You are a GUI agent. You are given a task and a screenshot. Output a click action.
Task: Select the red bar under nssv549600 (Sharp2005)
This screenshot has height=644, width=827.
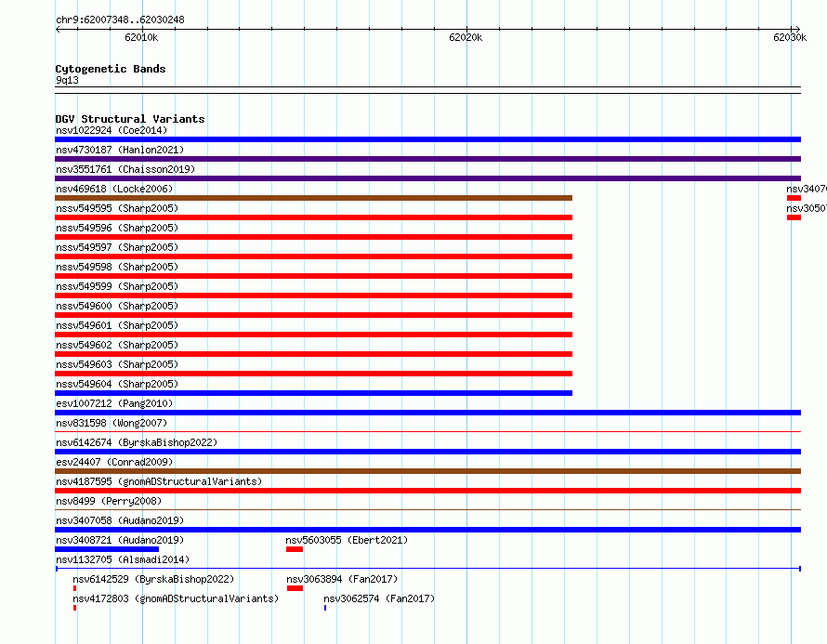coord(314,315)
